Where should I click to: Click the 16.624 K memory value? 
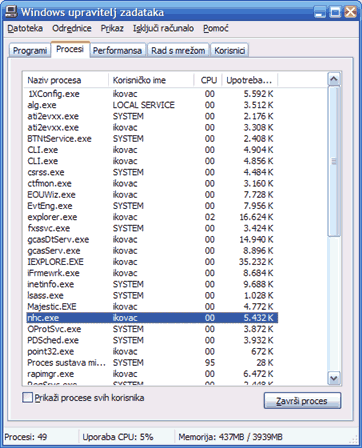click(256, 217)
